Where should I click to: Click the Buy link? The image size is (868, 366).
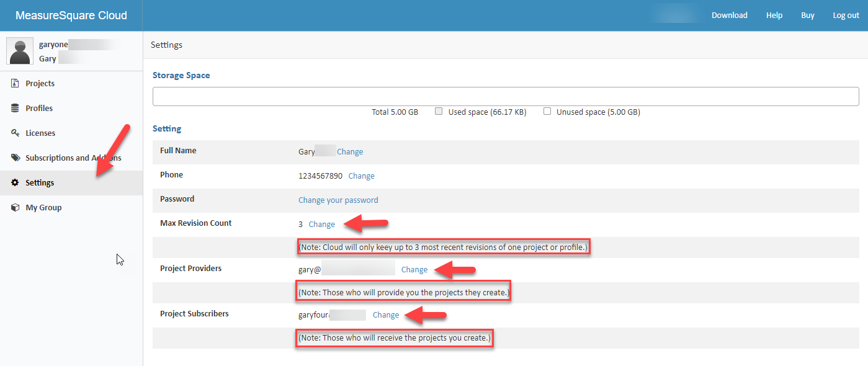[x=808, y=16]
